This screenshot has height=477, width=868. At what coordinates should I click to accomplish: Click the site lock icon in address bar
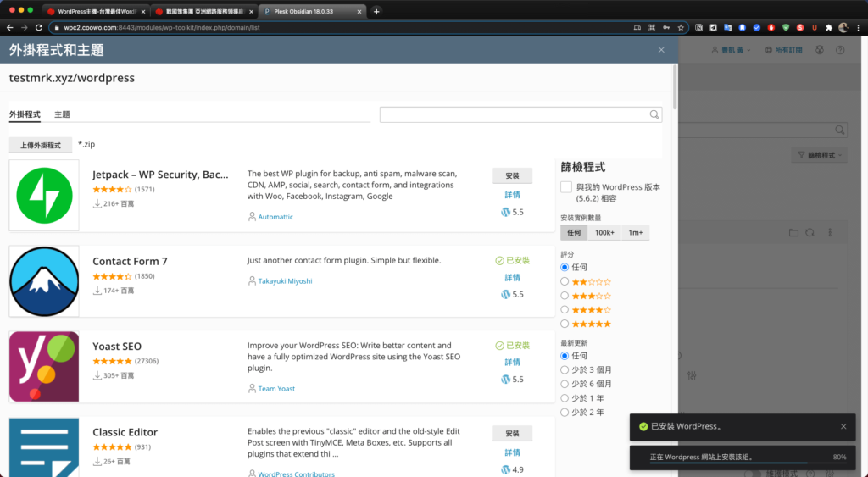click(x=57, y=27)
